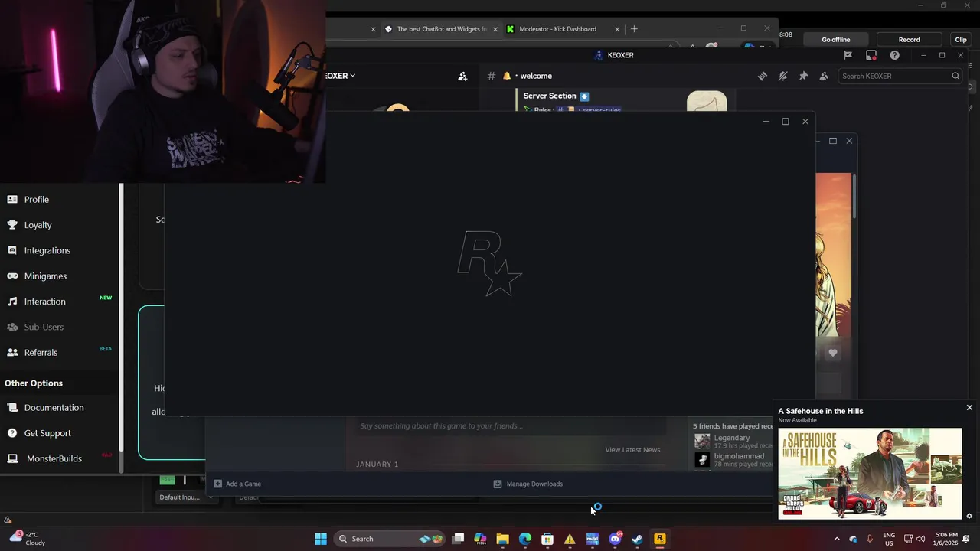Image resolution: width=980 pixels, height=551 pixels.
Task: Select friend bigmohammad in Steam
Action: coord(739,456)
